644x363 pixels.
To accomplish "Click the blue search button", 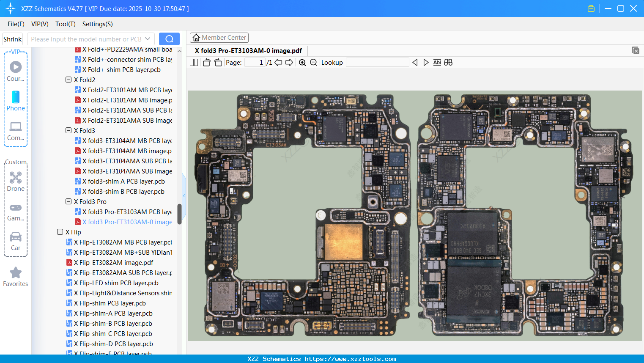I will coord(169,39).
